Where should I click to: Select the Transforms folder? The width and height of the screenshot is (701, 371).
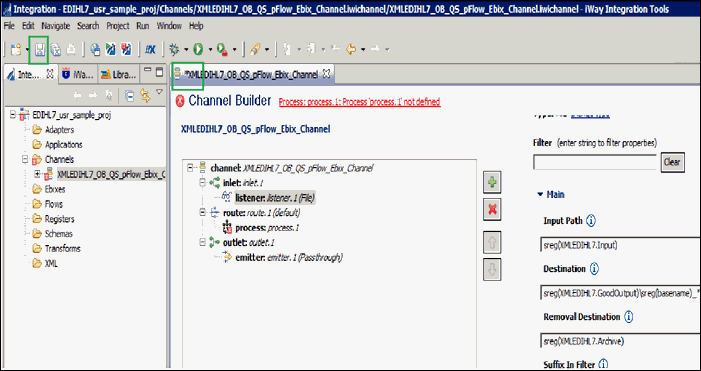point(63,249)
